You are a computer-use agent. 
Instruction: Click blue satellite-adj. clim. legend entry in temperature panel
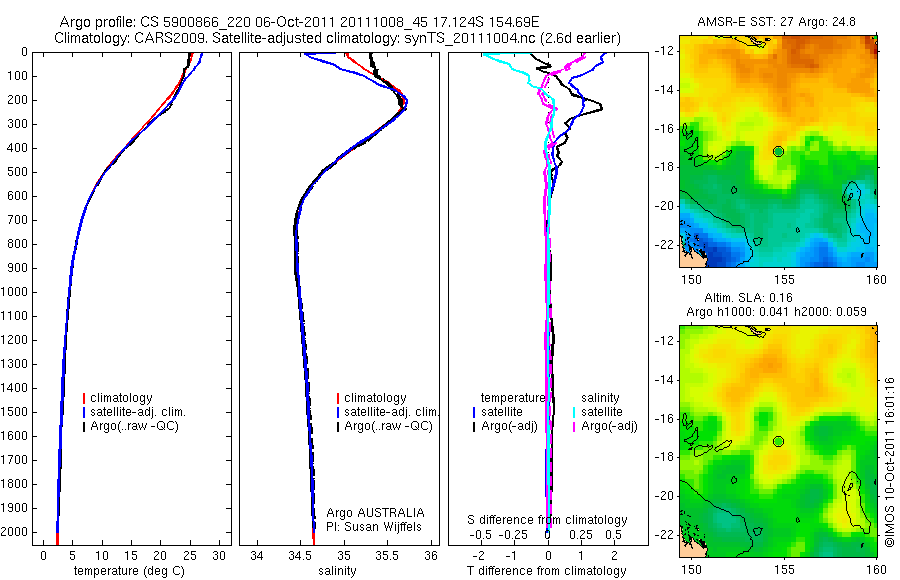pyautogui.click(x=134, y=412)
